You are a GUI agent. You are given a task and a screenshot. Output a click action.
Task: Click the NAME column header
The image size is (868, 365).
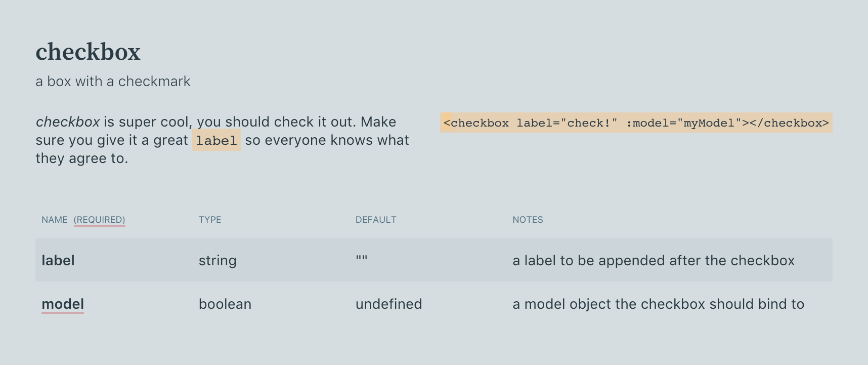click(55, 220)
